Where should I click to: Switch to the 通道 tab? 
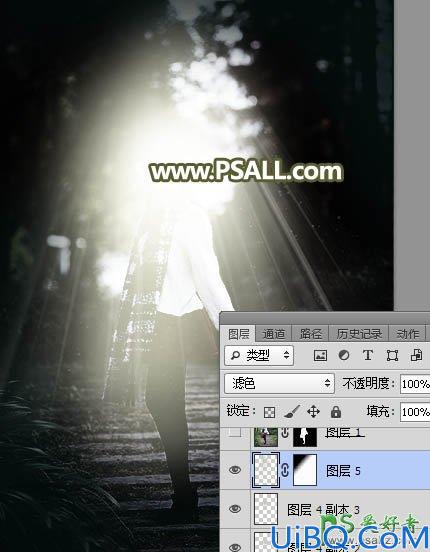click(274, 334)
